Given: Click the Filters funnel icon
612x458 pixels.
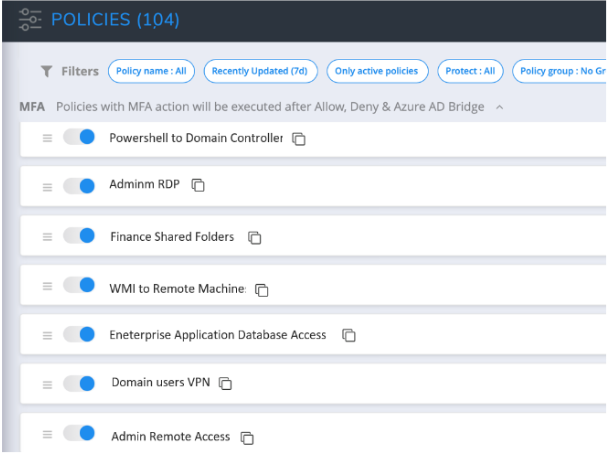Looking at the screenshot, I should pos(46,71).
